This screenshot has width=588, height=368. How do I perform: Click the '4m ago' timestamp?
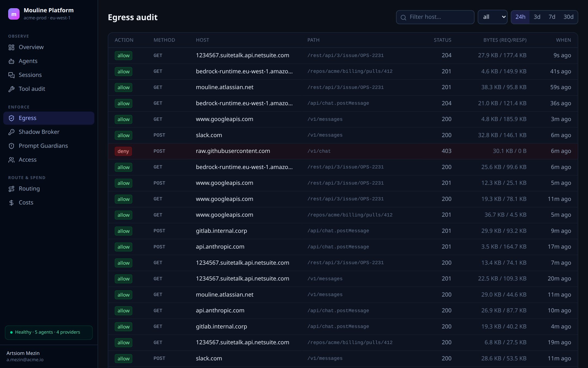561,327
